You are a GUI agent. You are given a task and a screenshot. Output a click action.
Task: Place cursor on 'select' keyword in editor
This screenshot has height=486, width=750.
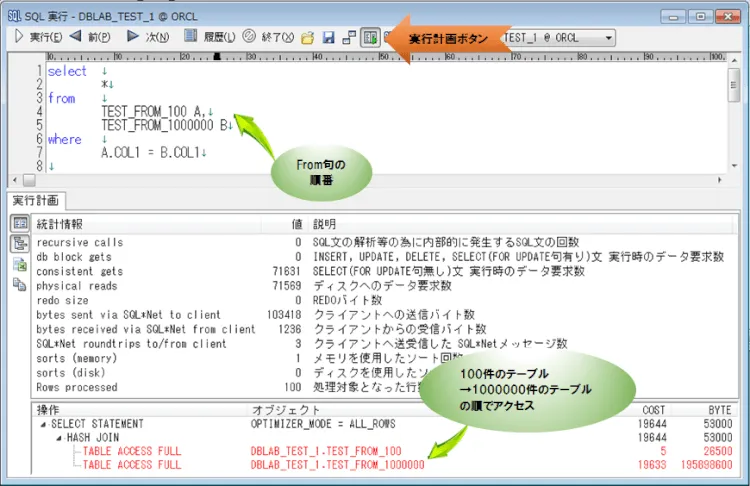[x=67, y=71]
